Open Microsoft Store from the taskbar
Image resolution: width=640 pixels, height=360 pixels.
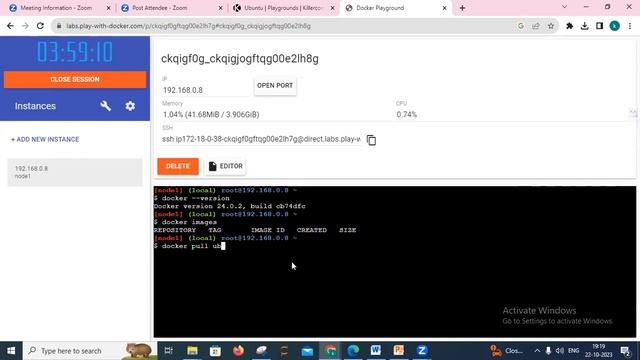tap(215, 351)
